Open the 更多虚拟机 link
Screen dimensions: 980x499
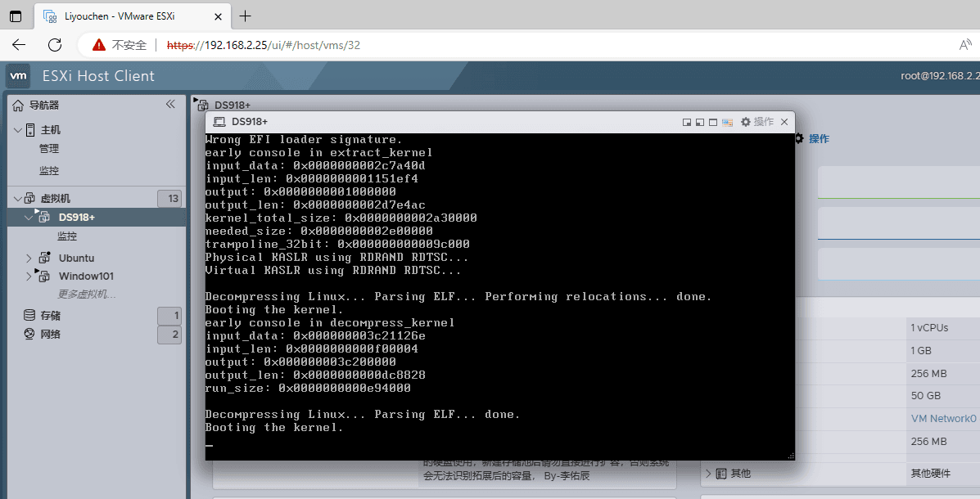pos(86,294)
